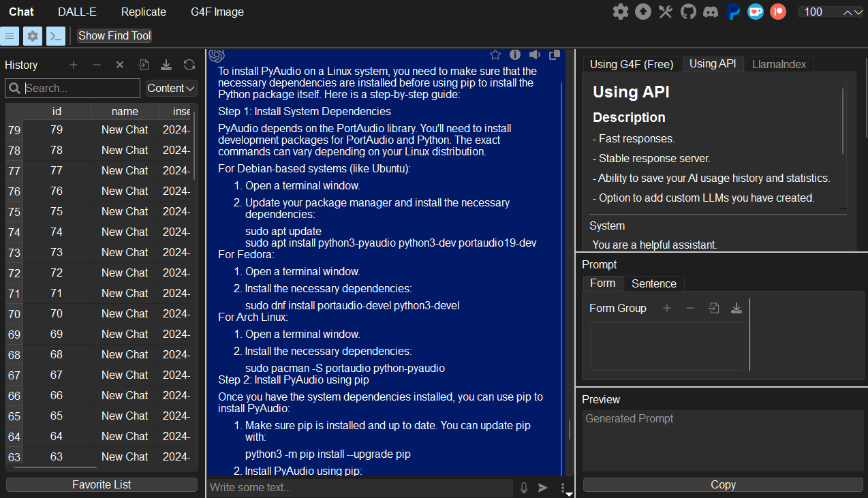868x498 pixels.
Task: Click the System prompt text 'You are a helpful assistant.'
Action: [x=655, y=245]
